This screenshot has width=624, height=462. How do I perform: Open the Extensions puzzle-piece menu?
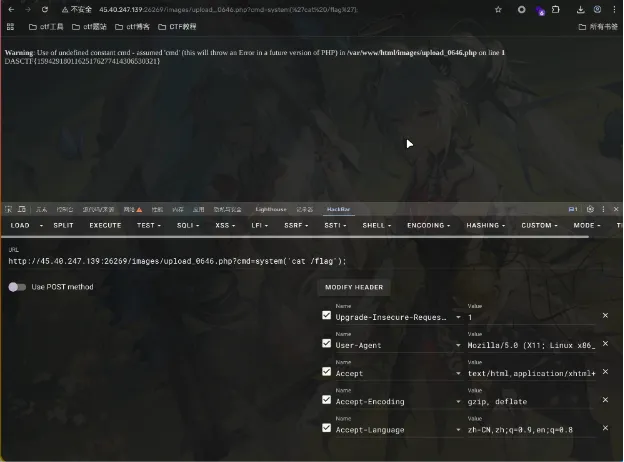click(x=556, y=10)
